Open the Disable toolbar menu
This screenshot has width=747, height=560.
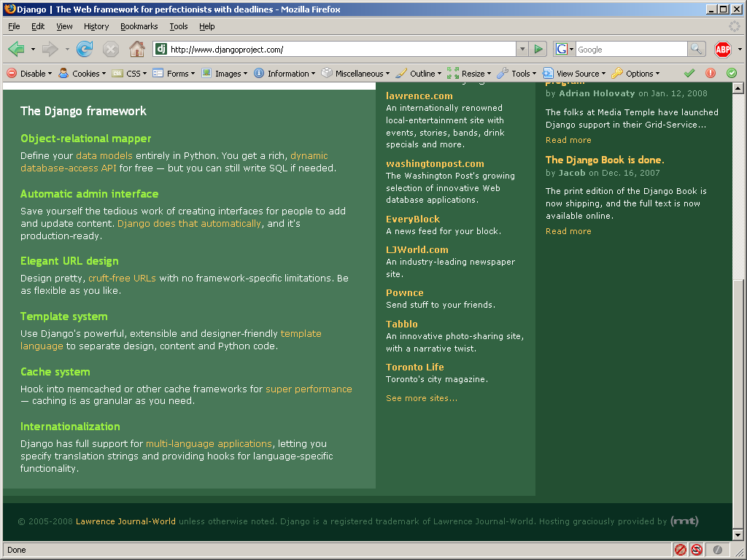[29, 74]
